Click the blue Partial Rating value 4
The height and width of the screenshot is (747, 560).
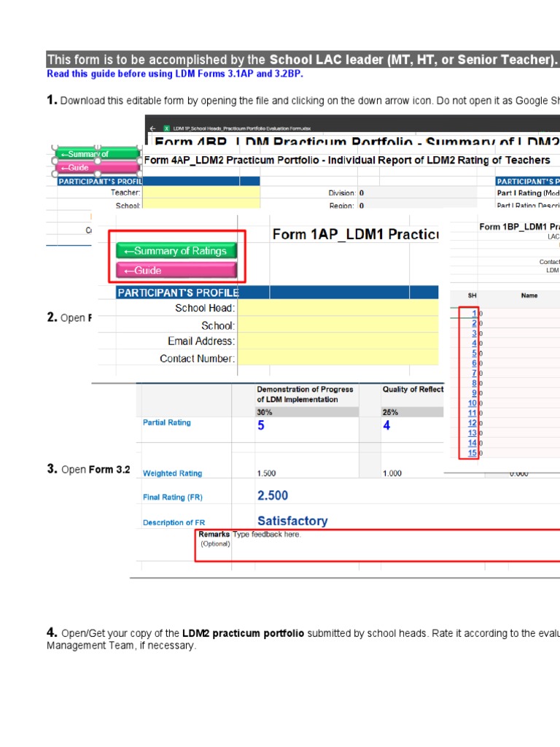coord(386,425)
